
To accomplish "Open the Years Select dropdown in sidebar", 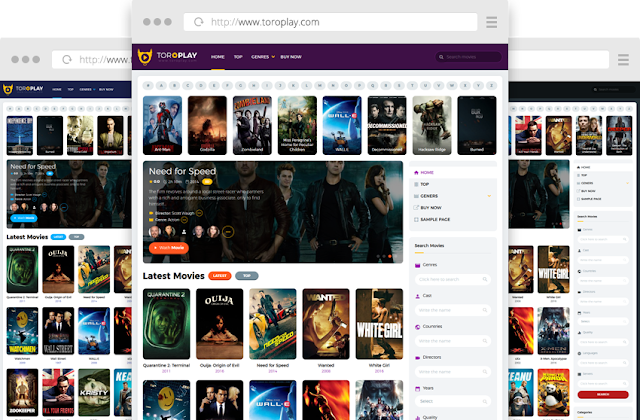I will pyautogui.click(x=453, y=402).
